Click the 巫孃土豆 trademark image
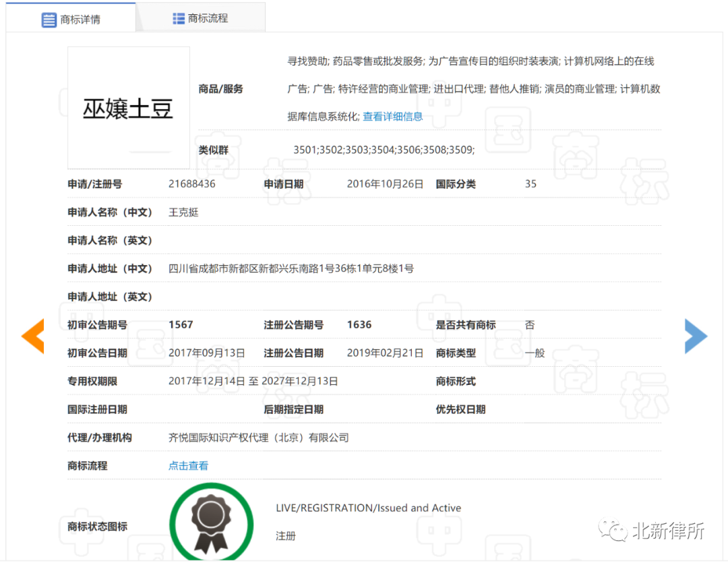The image size is (728, 563). (x=128, y=107)
